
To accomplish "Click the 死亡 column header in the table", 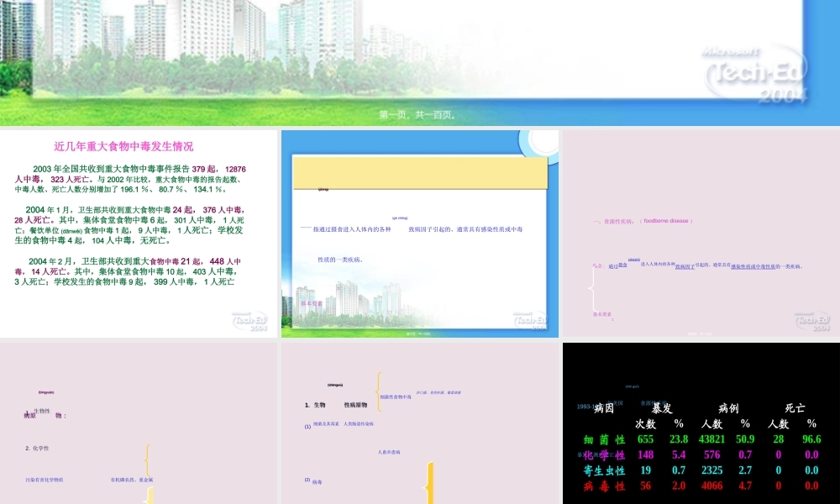I will [794, 408].
